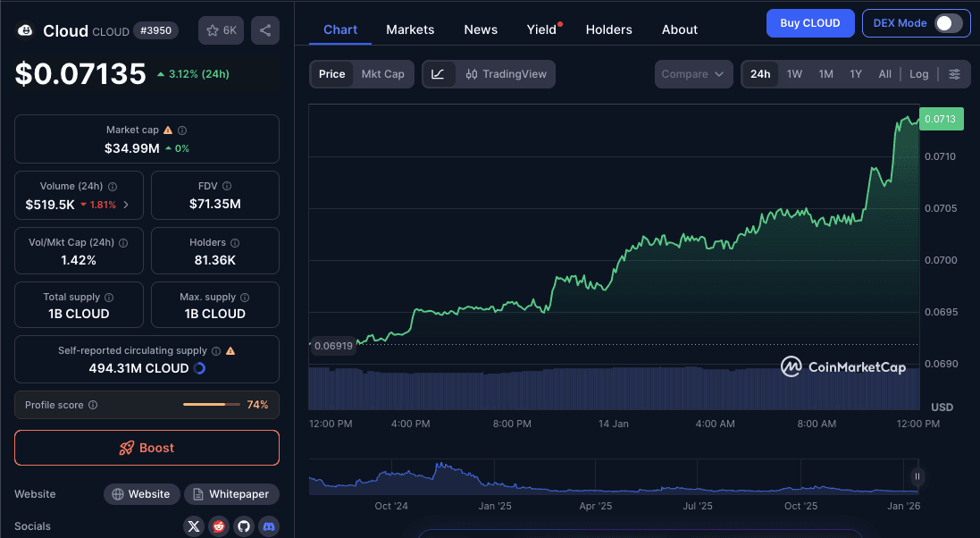Screen dimensions: 980x538
Task: Expand the minimap collapse handle
Action: tap(917, 476)
